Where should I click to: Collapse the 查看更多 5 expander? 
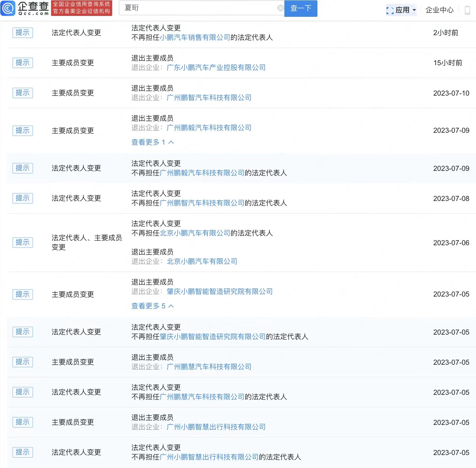point(153,306)
